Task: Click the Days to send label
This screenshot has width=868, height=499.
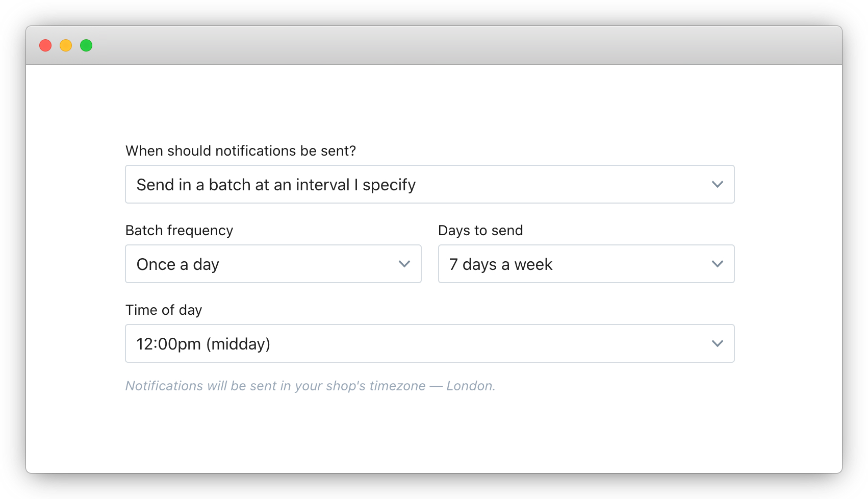Action: pyautogui.click(x=480, y=230)
